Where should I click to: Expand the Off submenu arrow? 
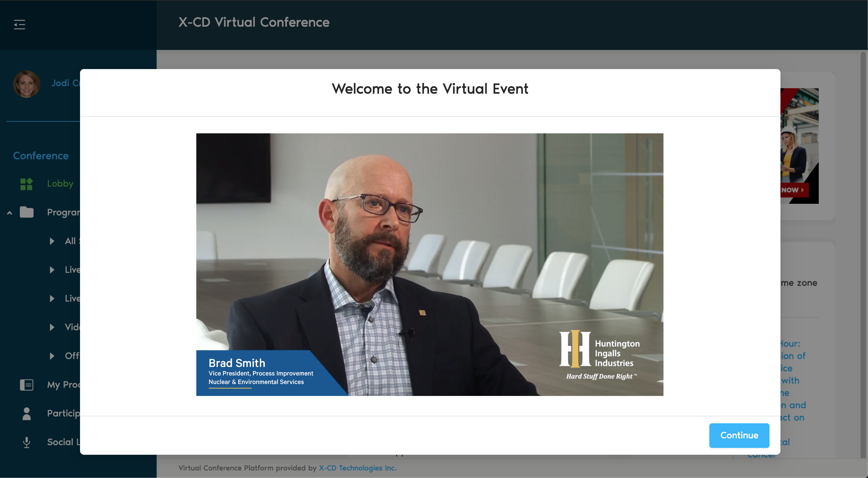coord(52,356)
